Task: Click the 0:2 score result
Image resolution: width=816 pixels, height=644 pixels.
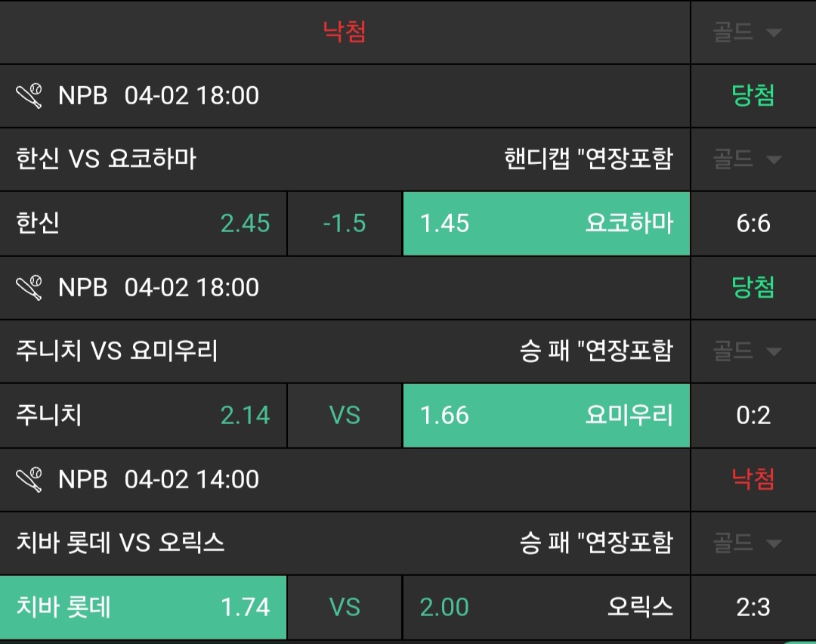Action: coord(753,416)
